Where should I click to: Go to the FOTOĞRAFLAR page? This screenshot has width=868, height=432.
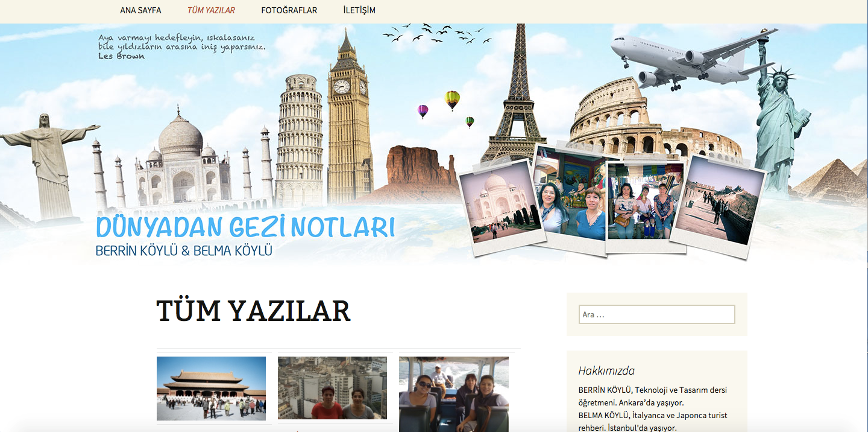click(x=289, y=10)
